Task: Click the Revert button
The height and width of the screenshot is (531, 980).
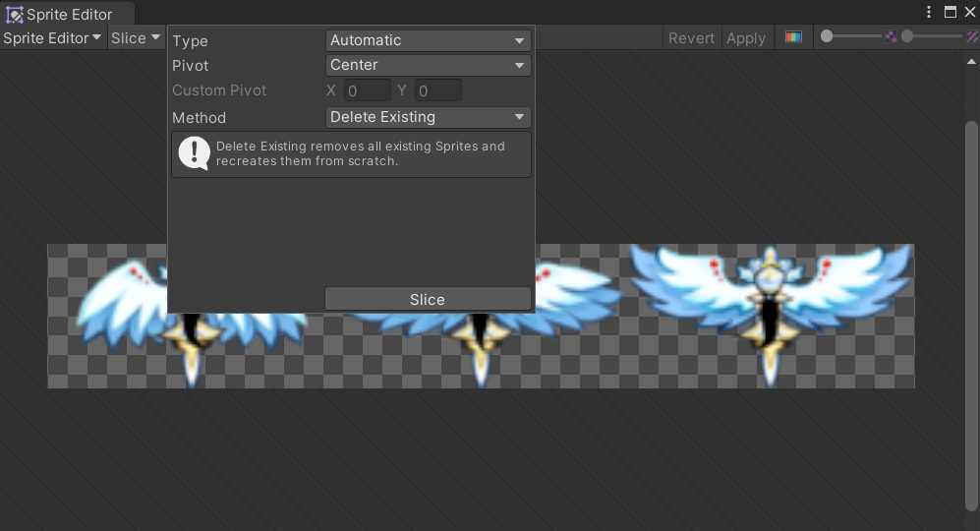Action: tap(691, 38)
